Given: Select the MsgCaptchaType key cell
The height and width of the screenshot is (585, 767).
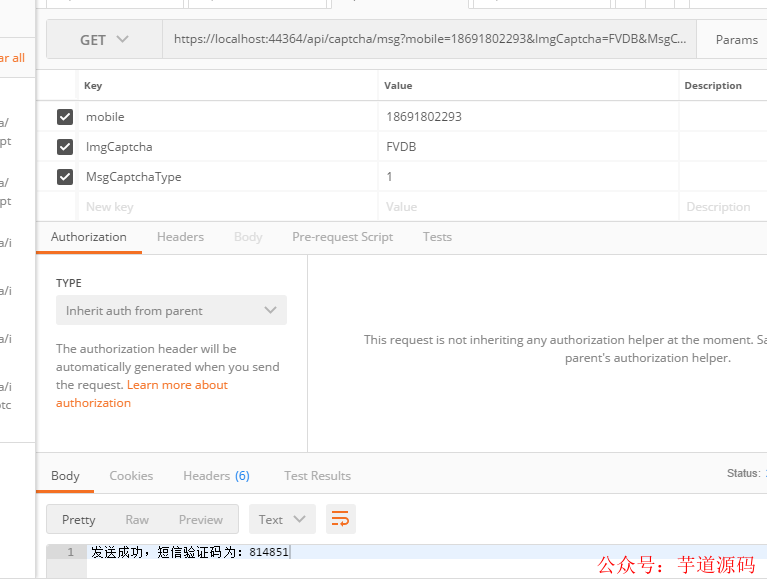Looking at the screenshot, I should [x=227, y=177].
